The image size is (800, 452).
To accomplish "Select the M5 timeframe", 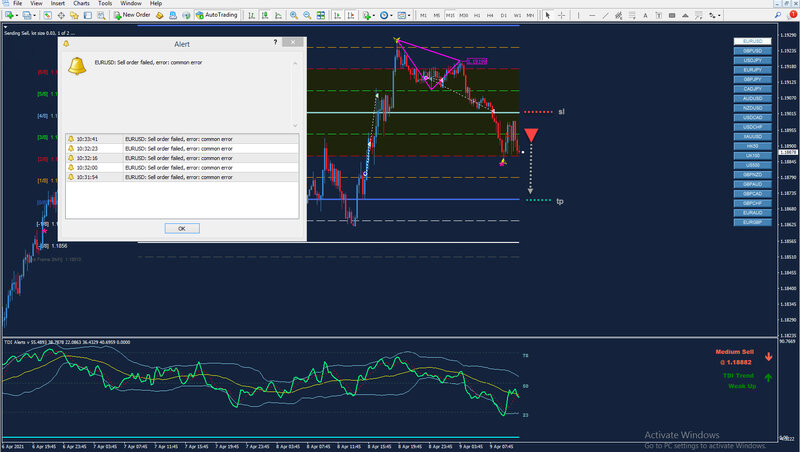I will point(437,15).
